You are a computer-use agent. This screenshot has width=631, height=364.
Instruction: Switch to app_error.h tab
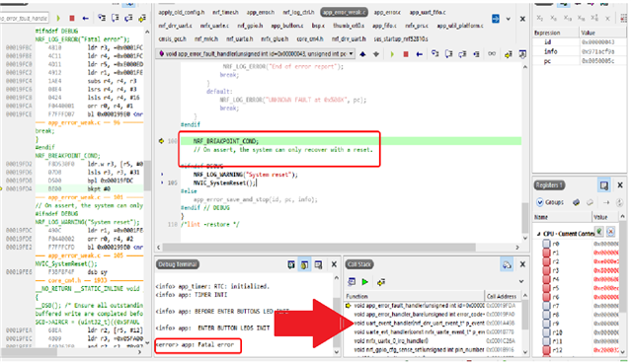click(261, 13)
